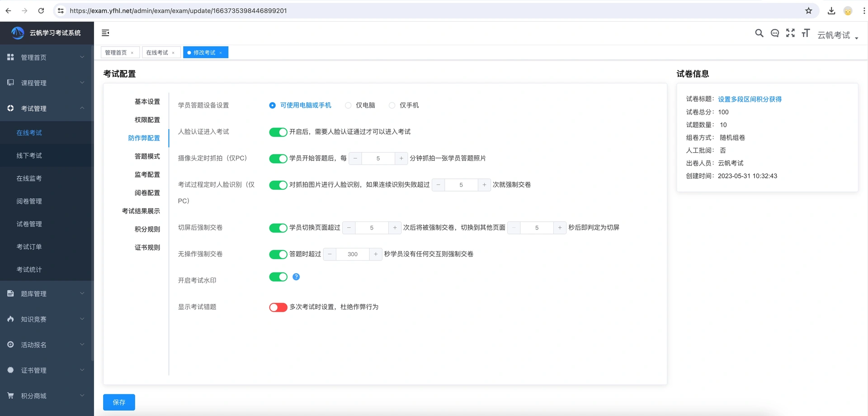Reload the page in browser

coord(41,11)
